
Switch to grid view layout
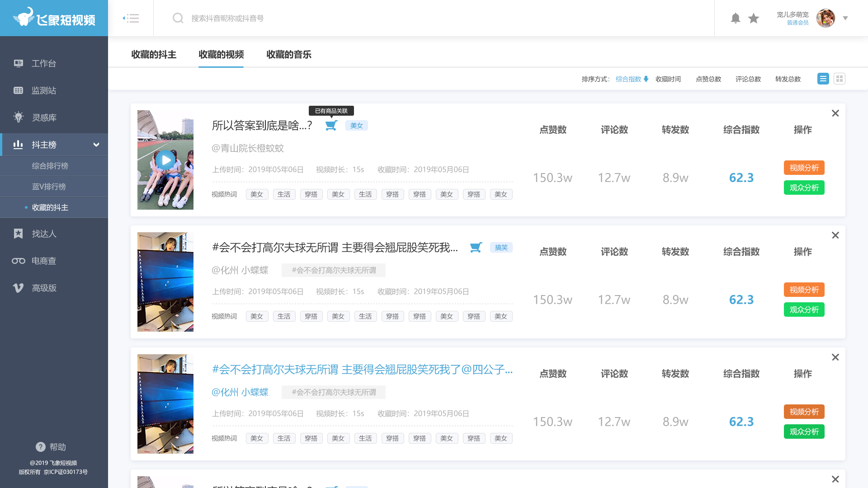click(x=840, y=79)
